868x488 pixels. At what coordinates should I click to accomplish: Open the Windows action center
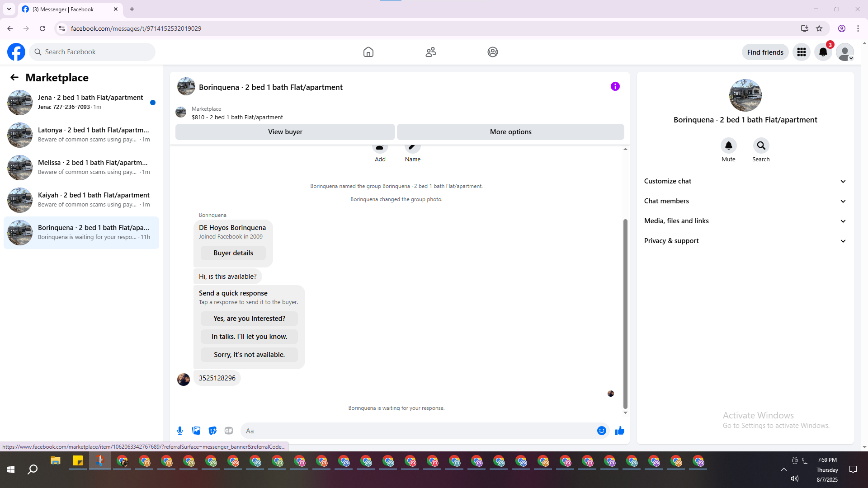[853, 470]
